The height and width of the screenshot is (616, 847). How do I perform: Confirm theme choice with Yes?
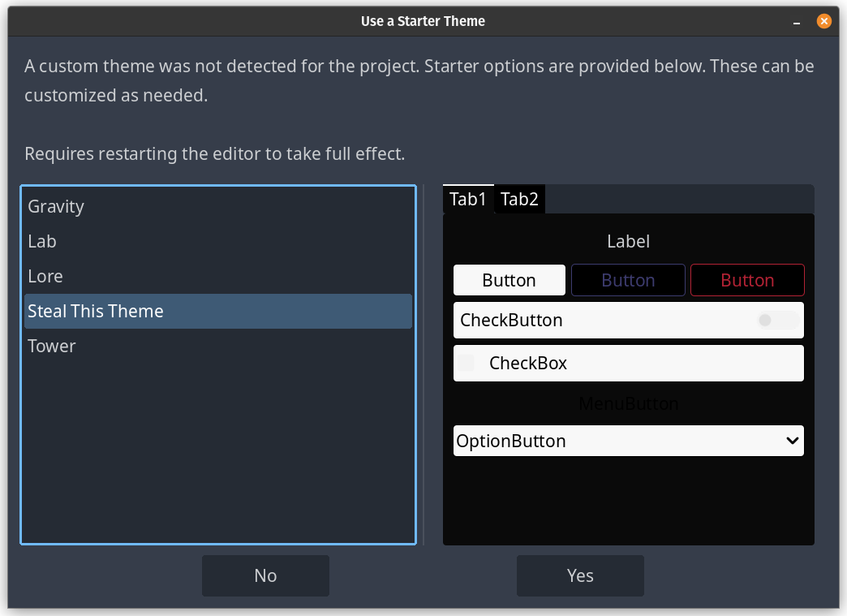pos(580,575)
